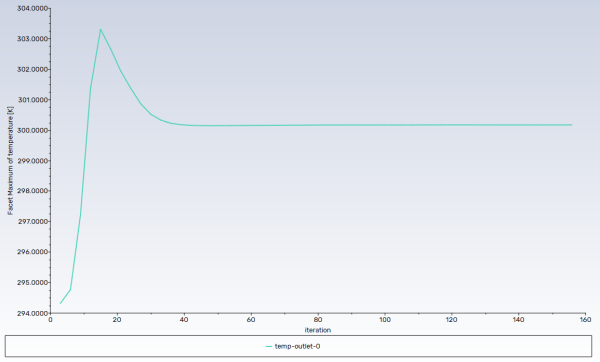
Task: Click the 140 tick label on iteration axis
Action: click(x=518, y=320)
